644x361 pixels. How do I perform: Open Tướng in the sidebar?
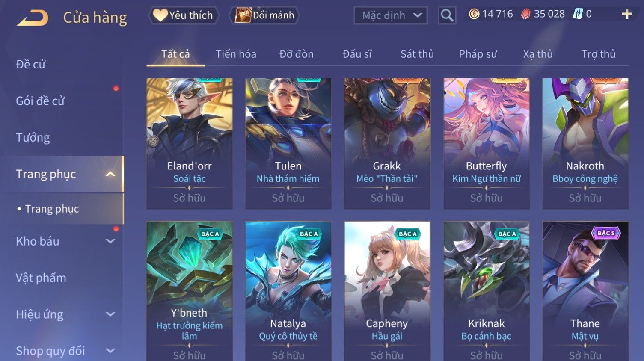pyautogui.click(x=33, y=138)
